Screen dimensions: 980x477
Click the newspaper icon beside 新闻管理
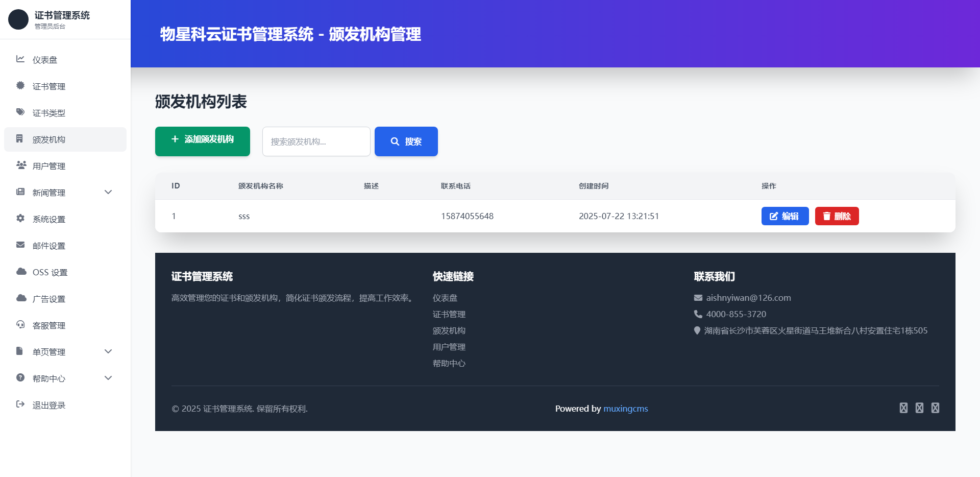point(20,192)
